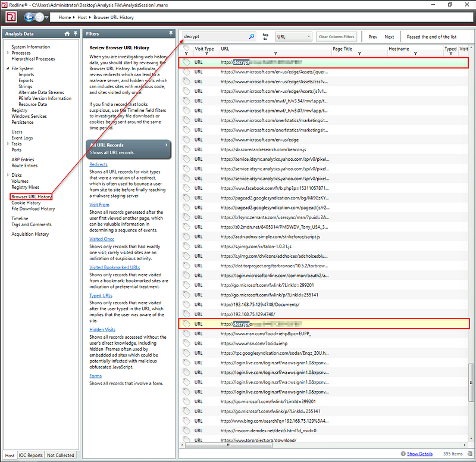
Task: Select the www.microsoft.com/en-us/edge URL row
Action: [x=323, y=140]
